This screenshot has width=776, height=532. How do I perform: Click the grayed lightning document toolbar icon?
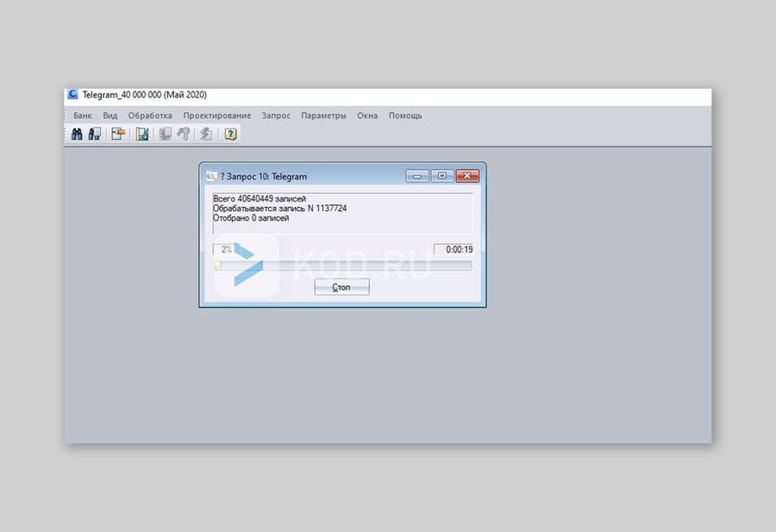coord(206,134)
